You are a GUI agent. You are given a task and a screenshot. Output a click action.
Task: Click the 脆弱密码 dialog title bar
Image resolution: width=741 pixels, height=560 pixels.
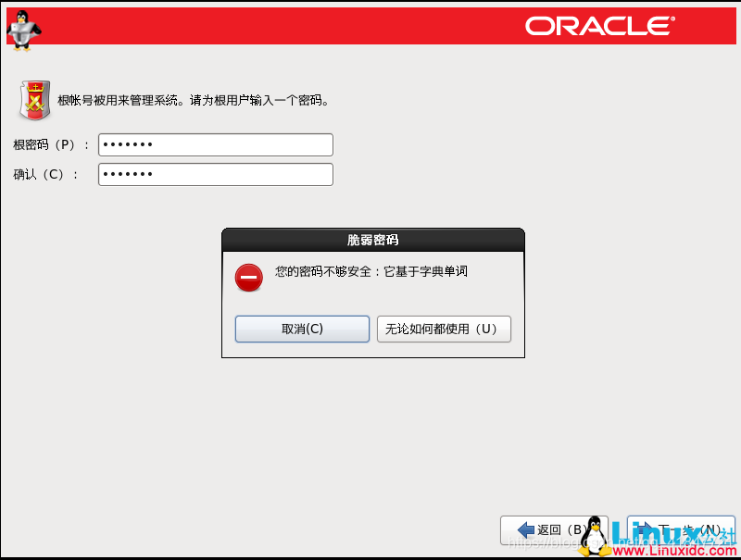point(372,240)
